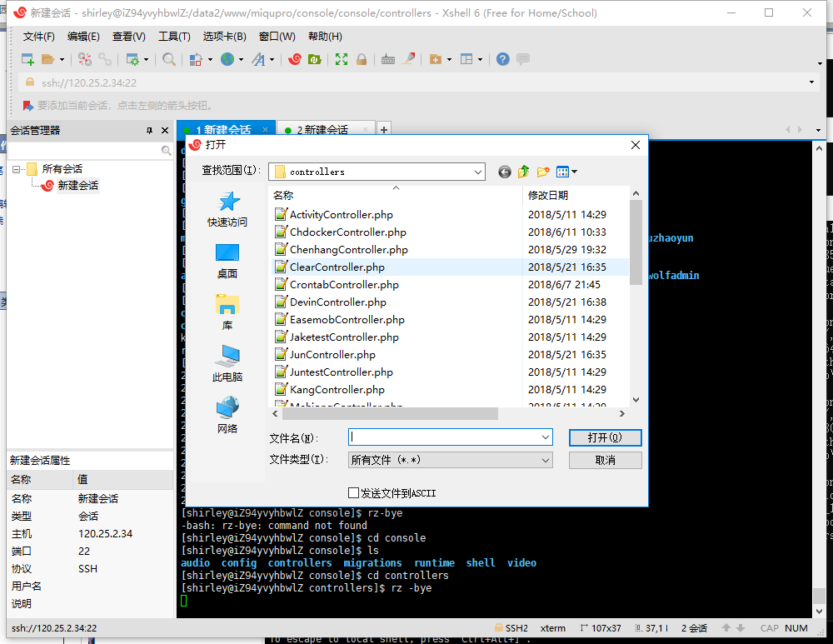Screen dimensions: 833x644
Task: Toggle full screen with green arrows icon
Action: (x=342, y=59)
